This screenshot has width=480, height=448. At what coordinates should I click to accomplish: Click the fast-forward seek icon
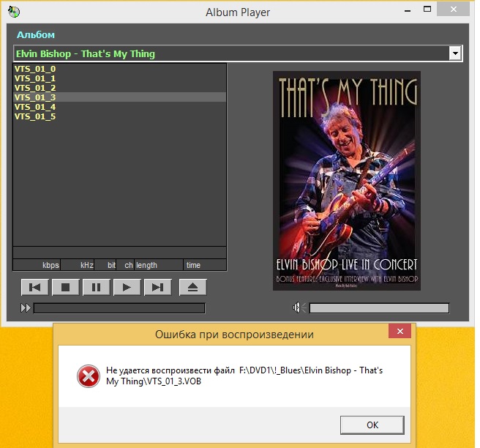26,307
